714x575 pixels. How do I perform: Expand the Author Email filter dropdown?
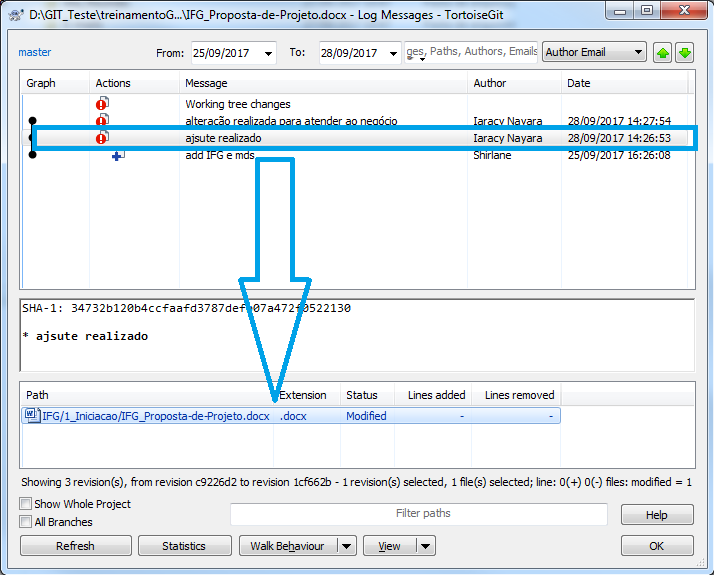point(638,53)
